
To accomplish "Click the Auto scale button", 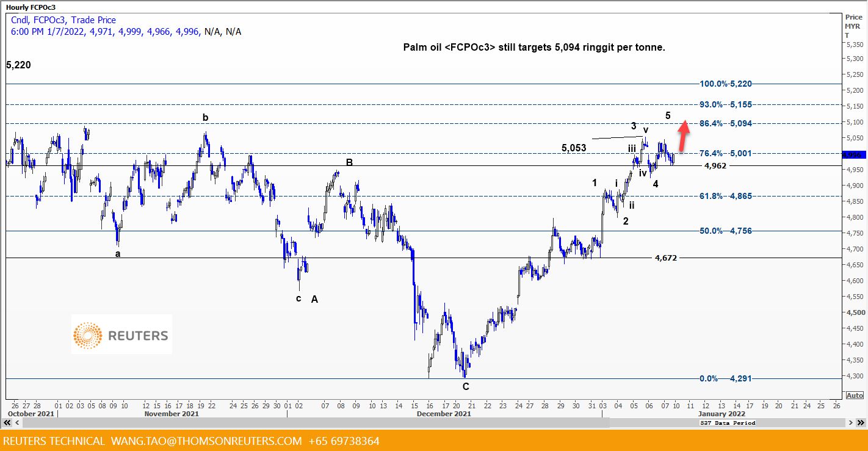I will [x=855, y=395].
